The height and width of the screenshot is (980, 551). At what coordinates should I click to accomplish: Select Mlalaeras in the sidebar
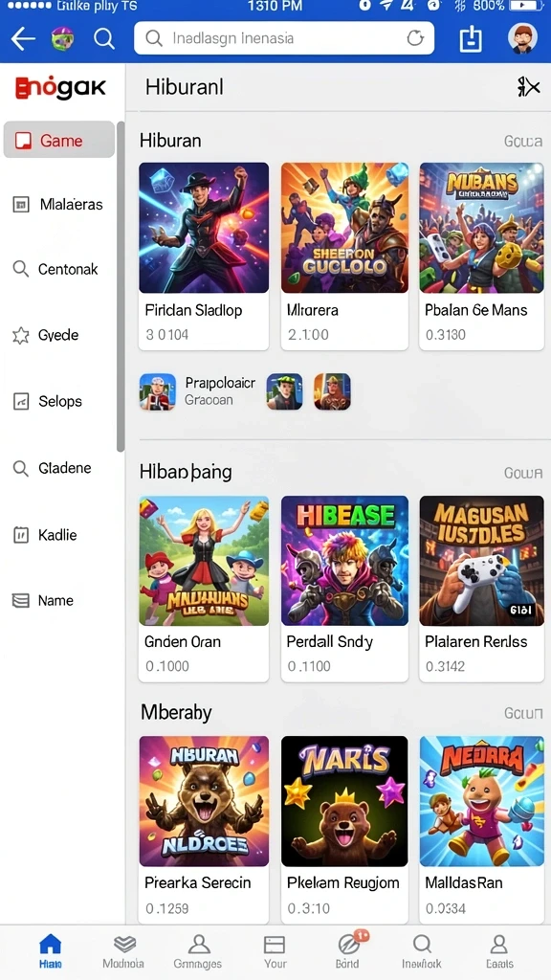click(58, 205)
